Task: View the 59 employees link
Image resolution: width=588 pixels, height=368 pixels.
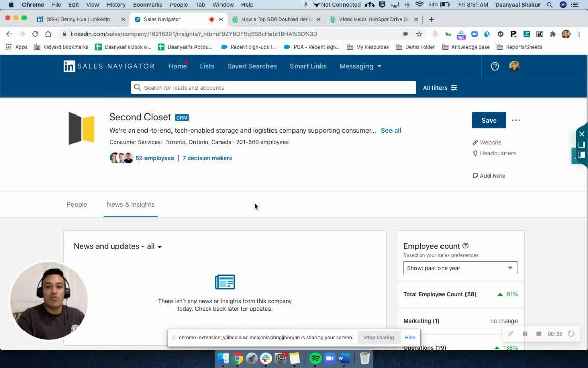Action: (155, 158)
